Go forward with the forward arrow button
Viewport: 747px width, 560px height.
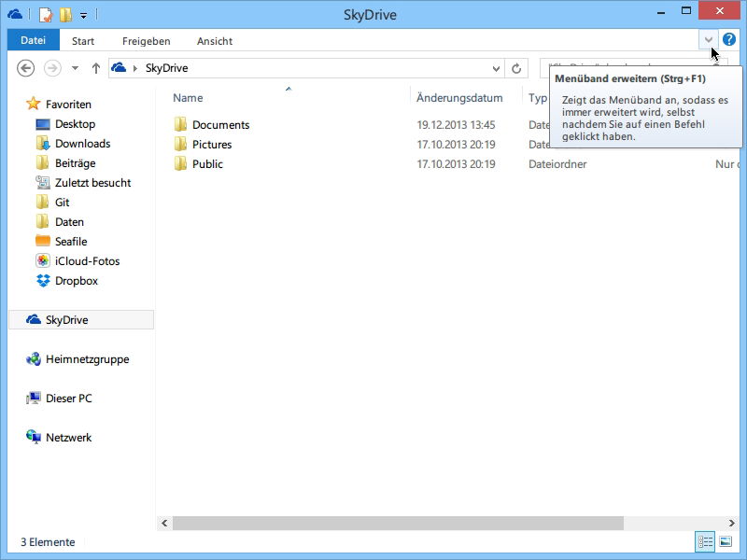coord(53,68)
